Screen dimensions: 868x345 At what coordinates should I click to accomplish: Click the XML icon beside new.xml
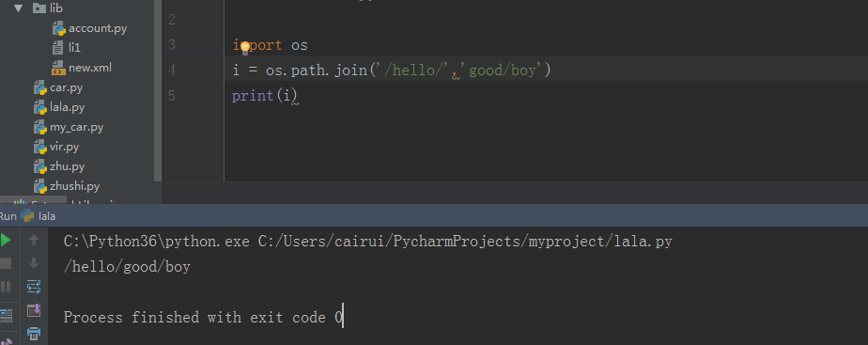[58, 68]
